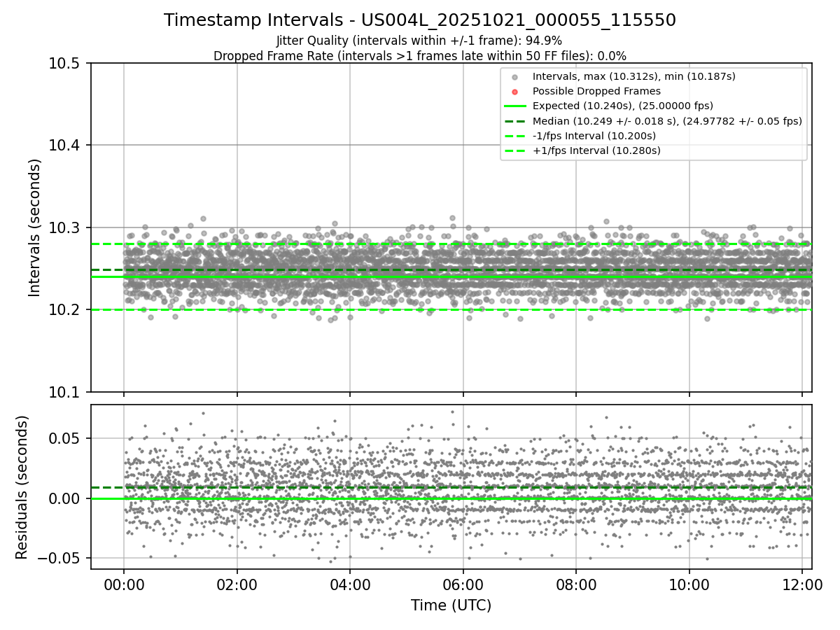Click the 'Residuals (seconds)' y-axis label
Image resolution: width=840 pixels, height=630 pixels.
tap(22, 487)
